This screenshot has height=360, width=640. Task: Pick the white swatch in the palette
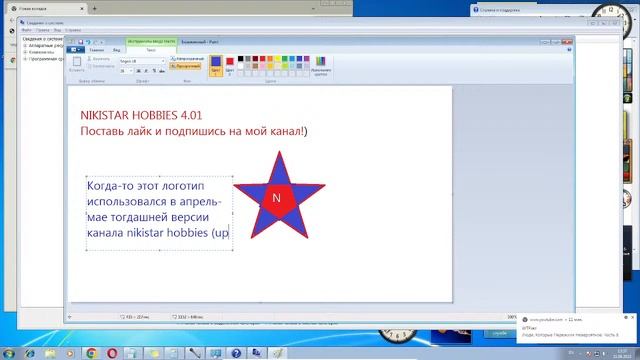pos(240,66)
